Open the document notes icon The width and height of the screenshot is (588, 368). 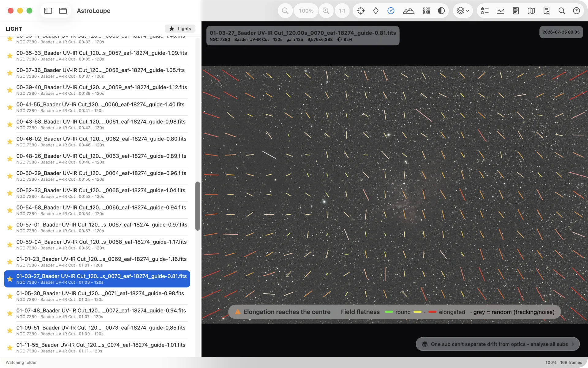[516, 11]
